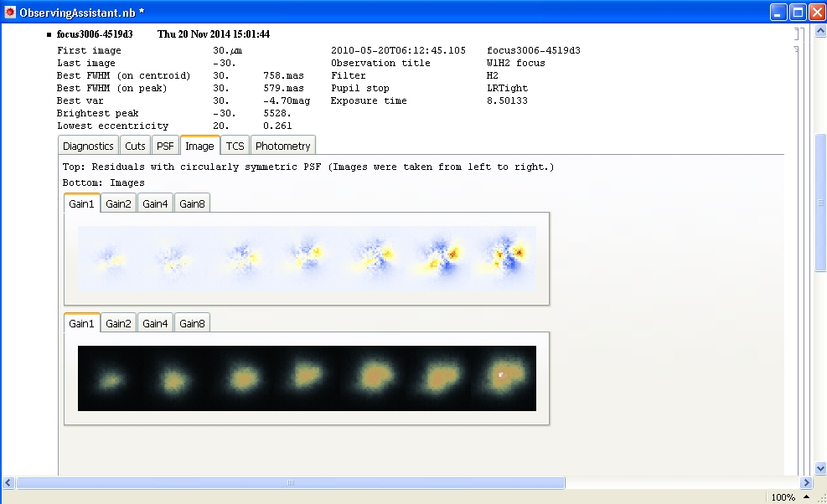
Task: Open the TCS tab
Action: (x=235, y=146)
